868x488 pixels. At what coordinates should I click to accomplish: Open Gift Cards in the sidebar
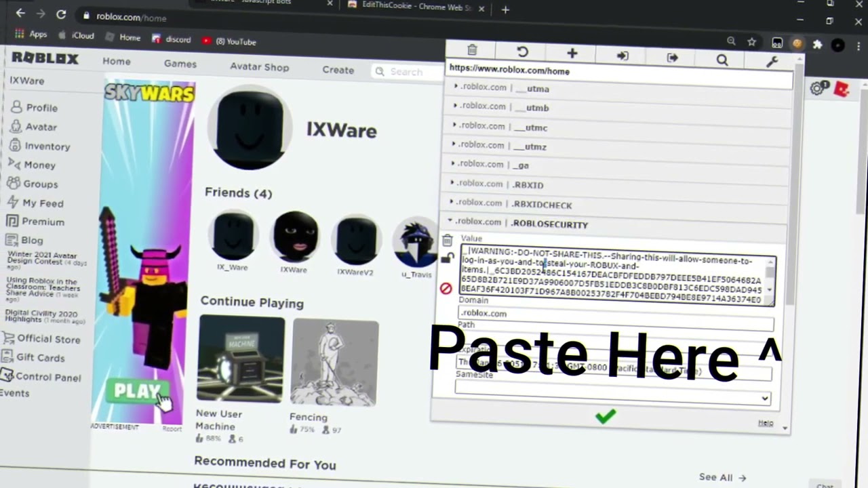click(x=33, y=357)
